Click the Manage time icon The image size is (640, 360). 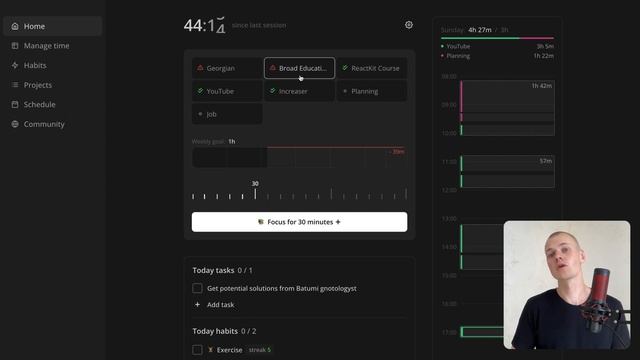click(x=15, y=46)
